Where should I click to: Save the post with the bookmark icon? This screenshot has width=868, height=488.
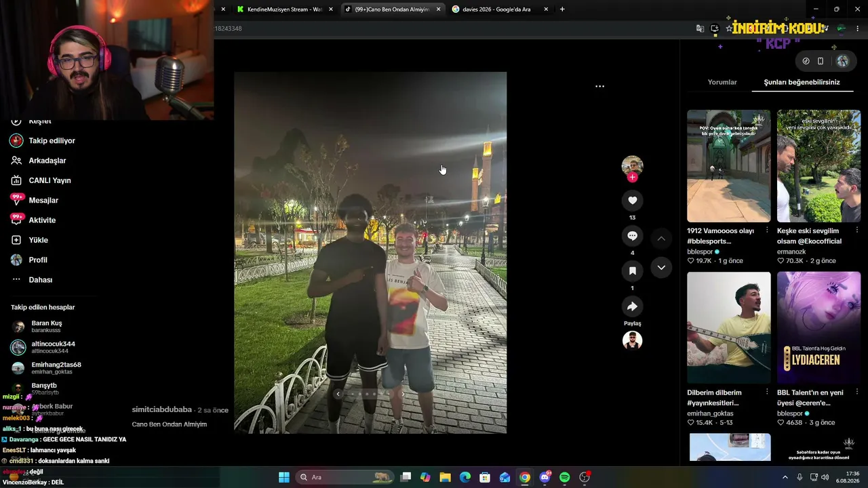tap(632, 271)
